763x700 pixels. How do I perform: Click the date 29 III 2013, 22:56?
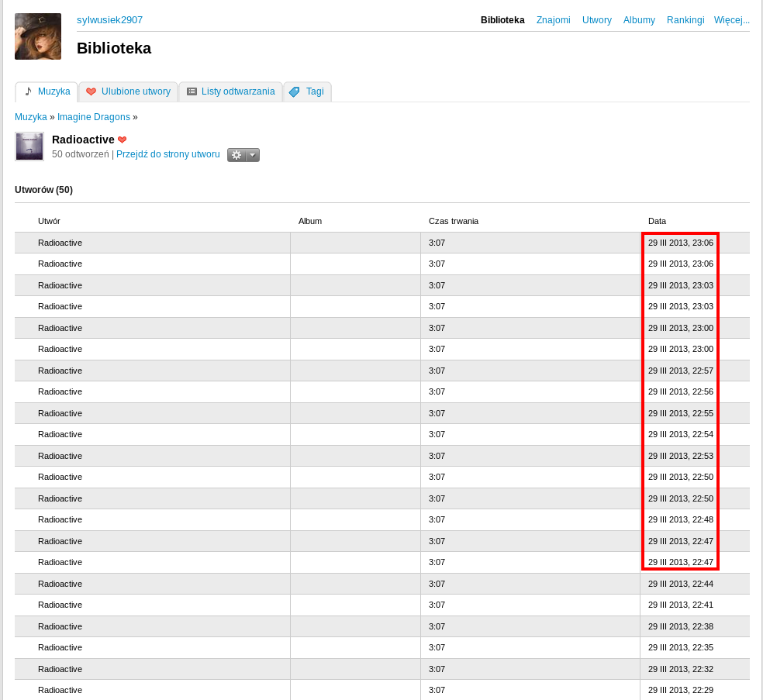click(x=681, y=391)
